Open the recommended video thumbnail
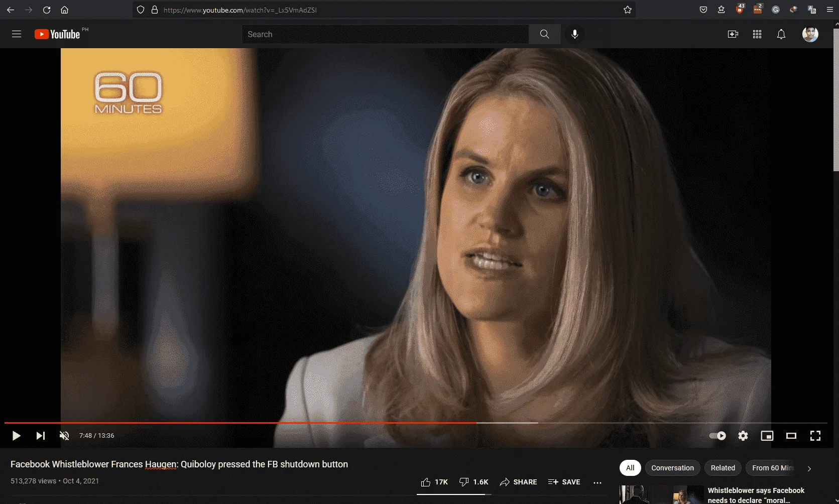839x504 pixels. coord(662,495)
